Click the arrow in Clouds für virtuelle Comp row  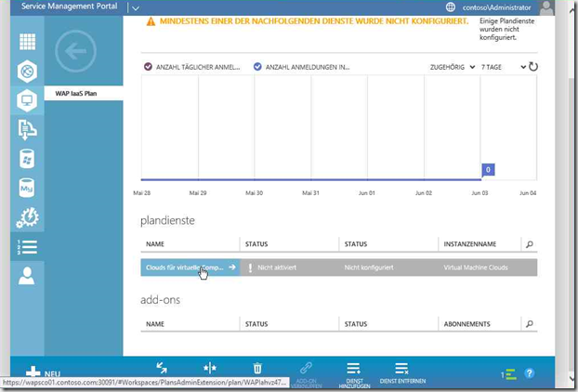tap(232, 268)
